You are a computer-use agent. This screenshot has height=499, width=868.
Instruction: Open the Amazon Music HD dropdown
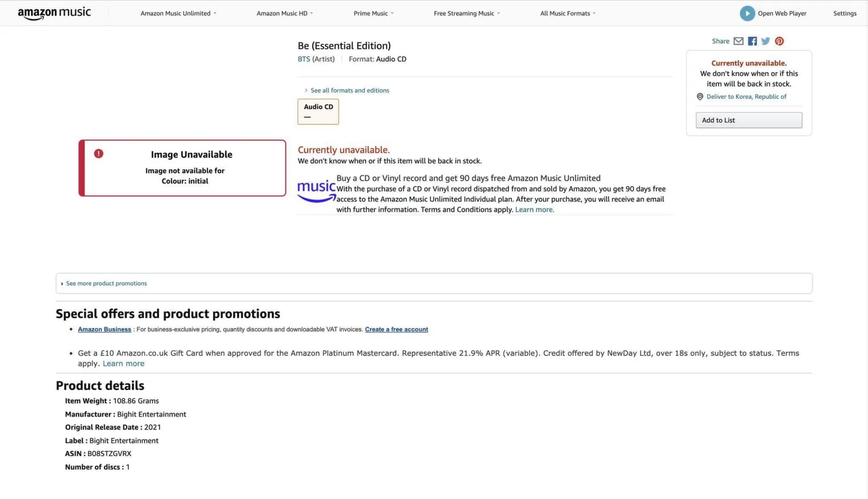pos(284,13)
